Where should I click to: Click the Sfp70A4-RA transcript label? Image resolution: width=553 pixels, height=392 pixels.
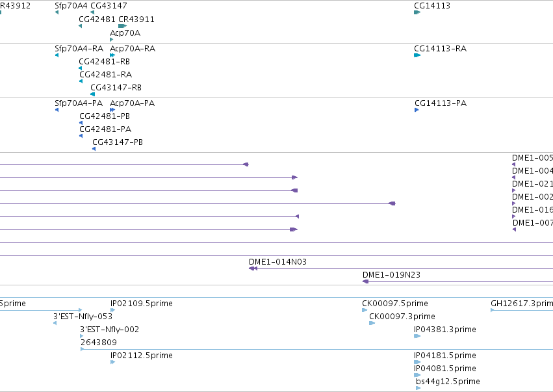tap(79, 48)
